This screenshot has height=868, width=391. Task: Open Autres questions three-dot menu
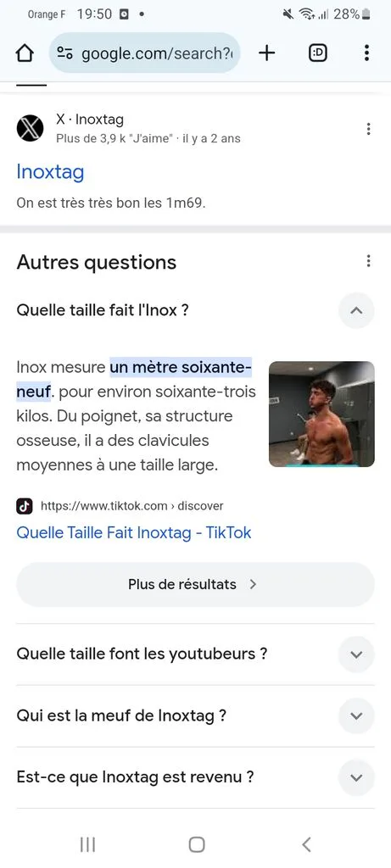[x=368, y=261]
